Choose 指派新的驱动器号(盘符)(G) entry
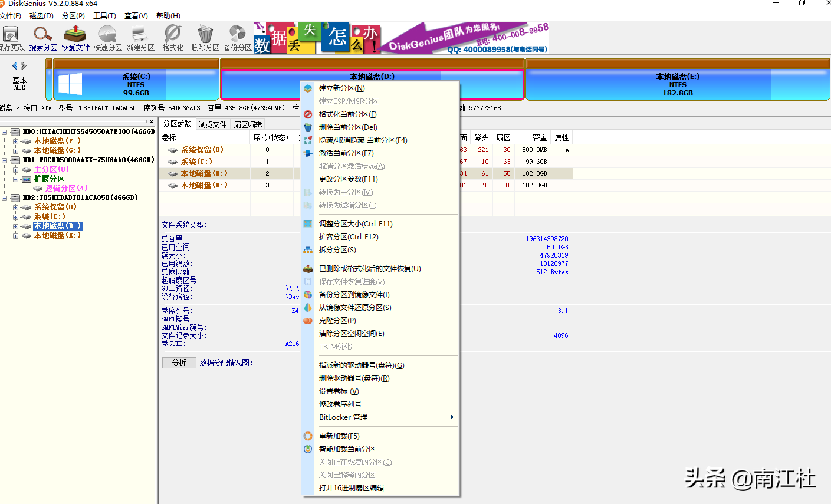831x504 pixels. click(380, 365)
